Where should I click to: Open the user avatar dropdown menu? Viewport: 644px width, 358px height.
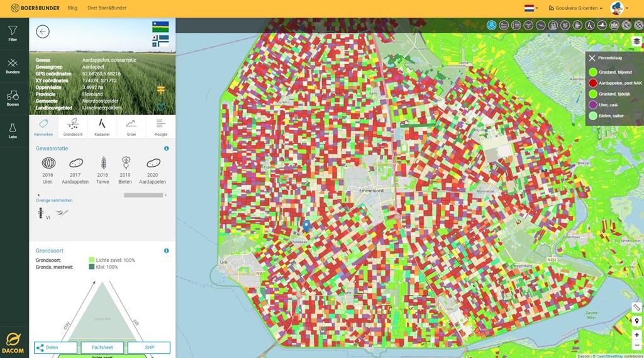point(619,8)
